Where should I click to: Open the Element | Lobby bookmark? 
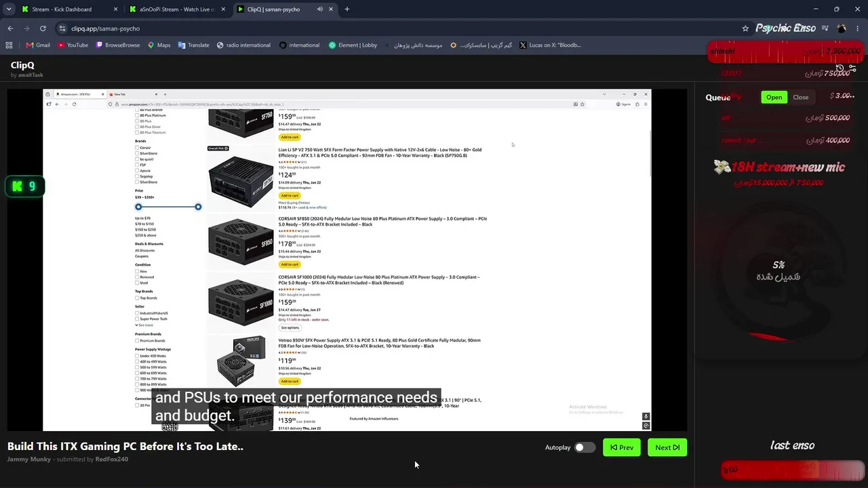tap(353, 45)
